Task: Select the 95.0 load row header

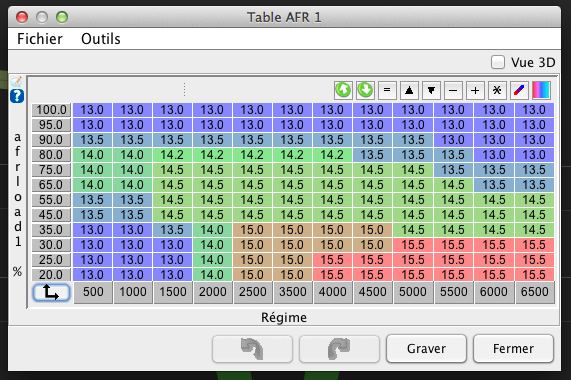Action: pos(51,125)
